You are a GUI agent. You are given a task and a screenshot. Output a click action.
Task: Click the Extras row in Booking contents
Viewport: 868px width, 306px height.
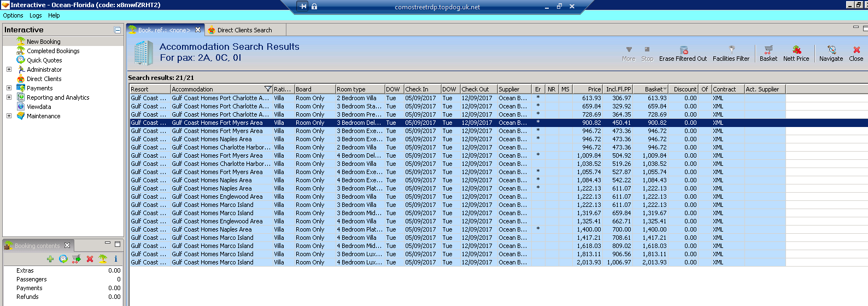pyautogui.click(x=63, y=270)
